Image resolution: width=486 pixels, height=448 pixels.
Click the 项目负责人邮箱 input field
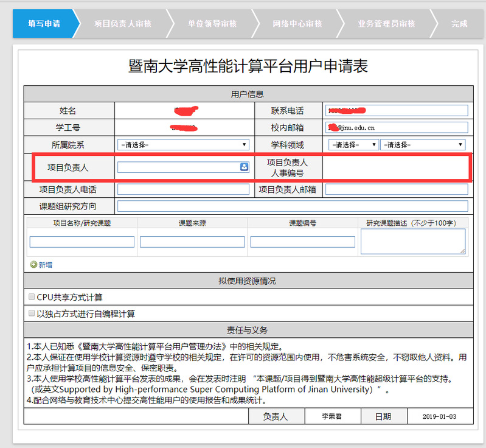(397, 189)
